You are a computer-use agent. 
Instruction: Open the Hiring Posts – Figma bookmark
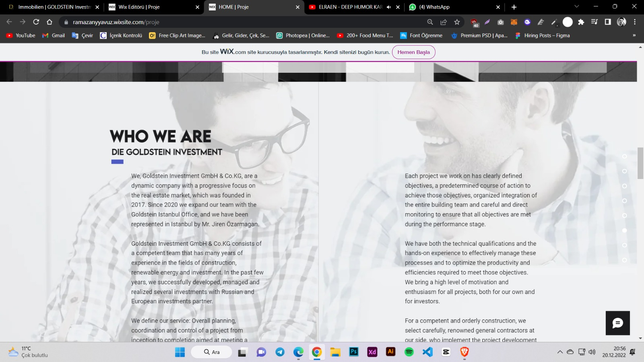[x=542, y=35]
